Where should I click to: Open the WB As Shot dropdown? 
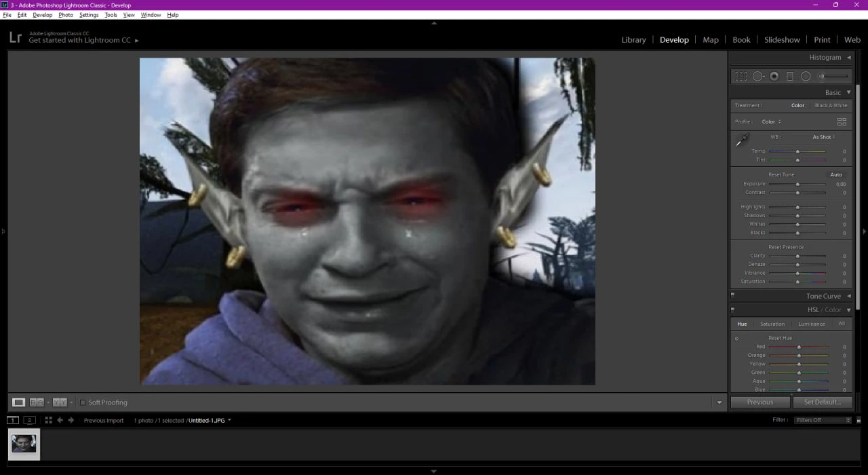[824, 137]
